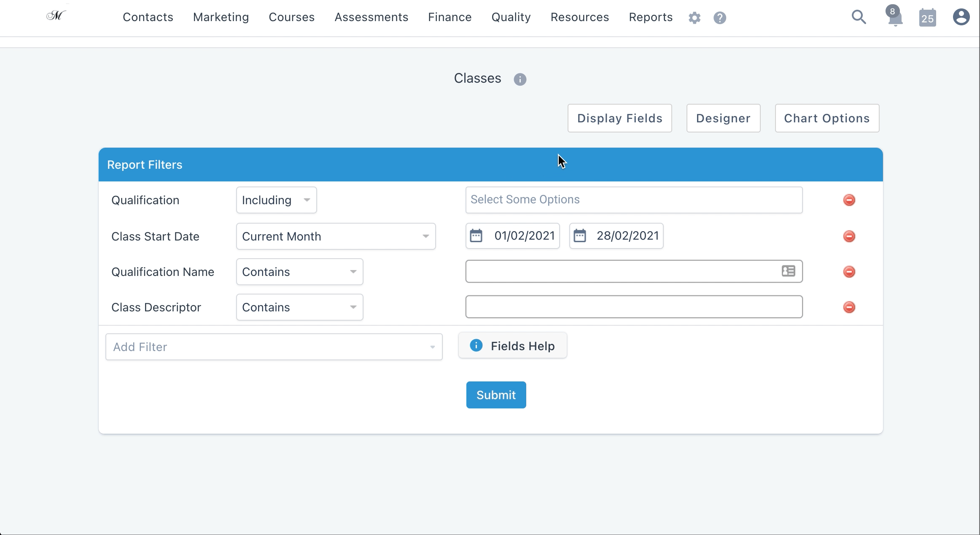
Task: Click the Classes page title
Action: coord(477,78)
